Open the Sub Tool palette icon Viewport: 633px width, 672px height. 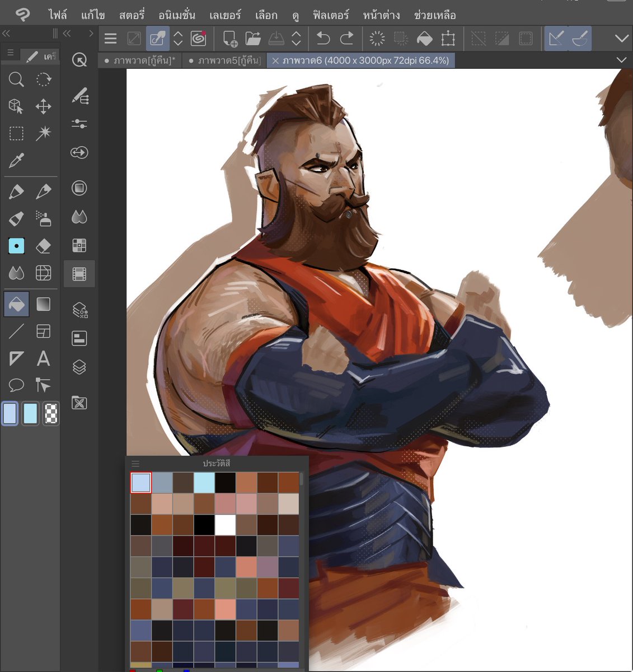point(79,96)
